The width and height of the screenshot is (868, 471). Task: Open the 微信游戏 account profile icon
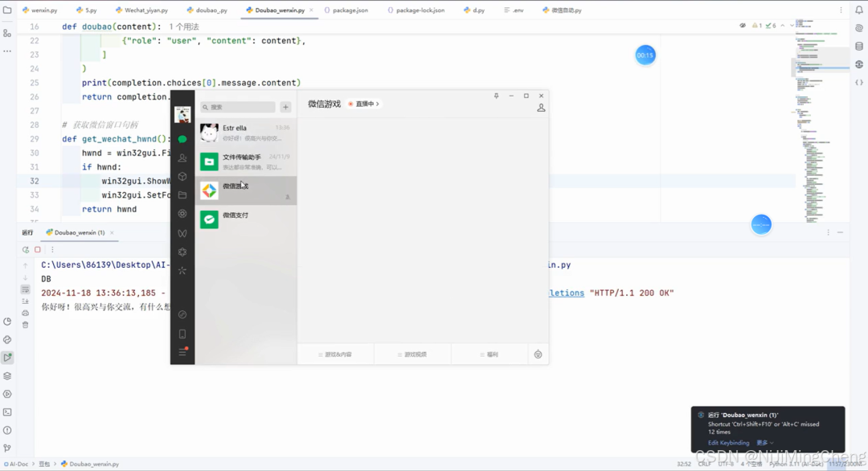tap(541, 108)
